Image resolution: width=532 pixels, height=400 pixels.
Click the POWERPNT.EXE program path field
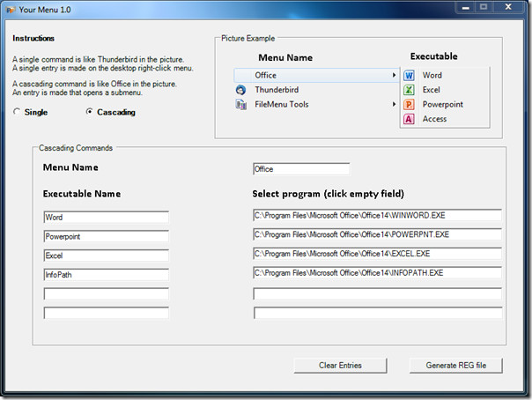378,234
